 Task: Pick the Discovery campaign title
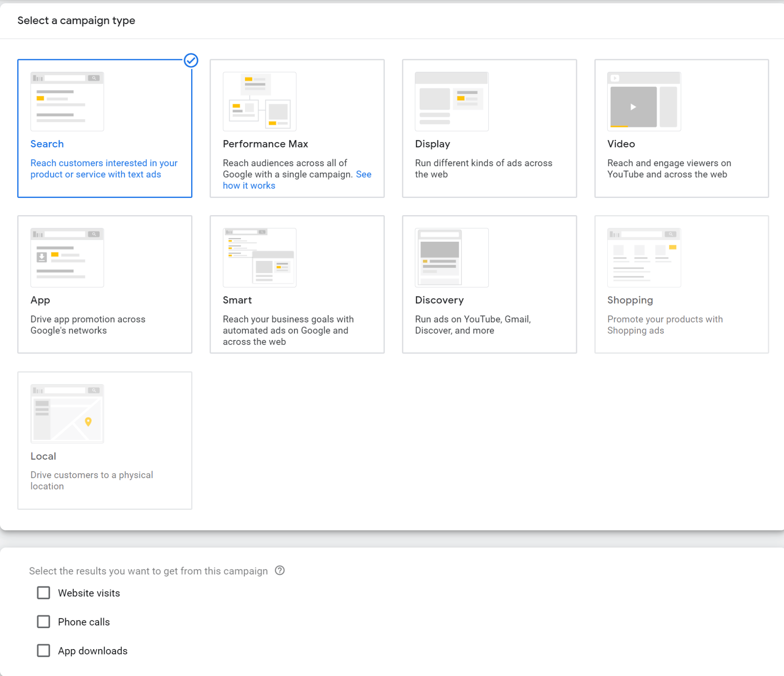pos(439,300)
